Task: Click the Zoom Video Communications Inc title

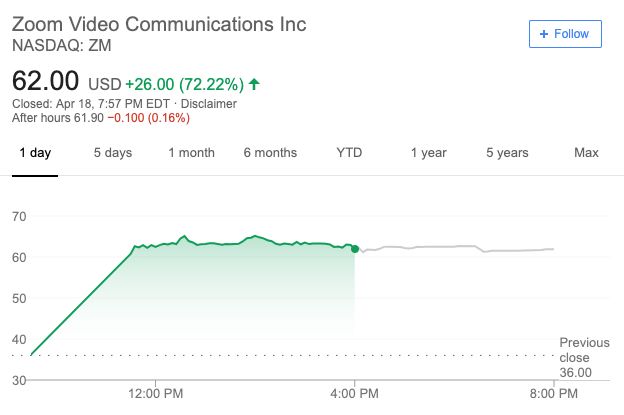Action: (159, 24)
